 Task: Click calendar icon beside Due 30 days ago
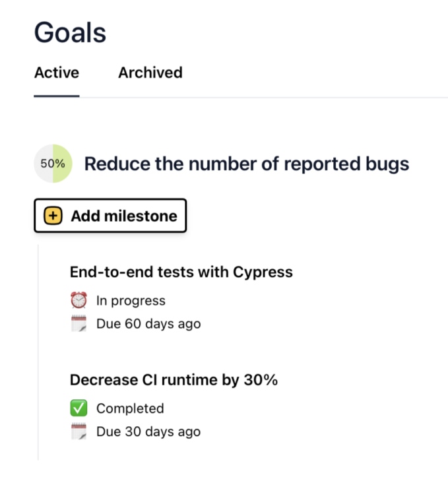[79, 432]
